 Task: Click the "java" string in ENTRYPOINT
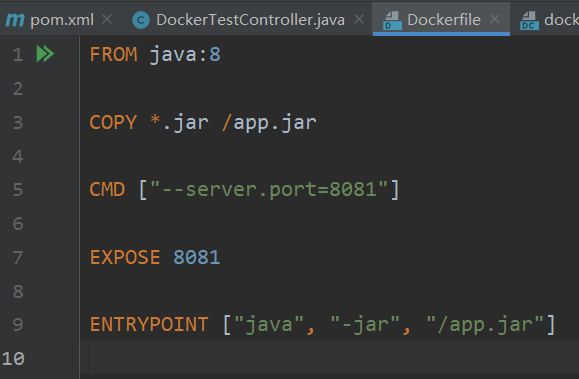(269, 325)
